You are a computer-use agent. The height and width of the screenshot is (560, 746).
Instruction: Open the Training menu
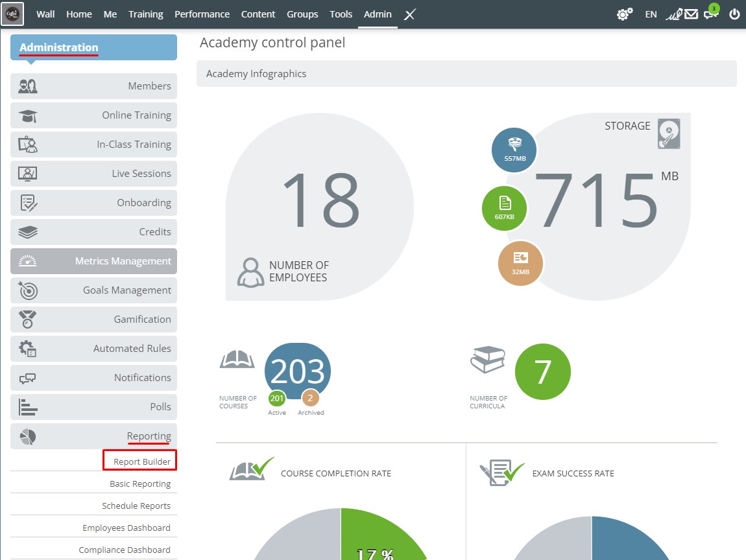pos(145,14)
